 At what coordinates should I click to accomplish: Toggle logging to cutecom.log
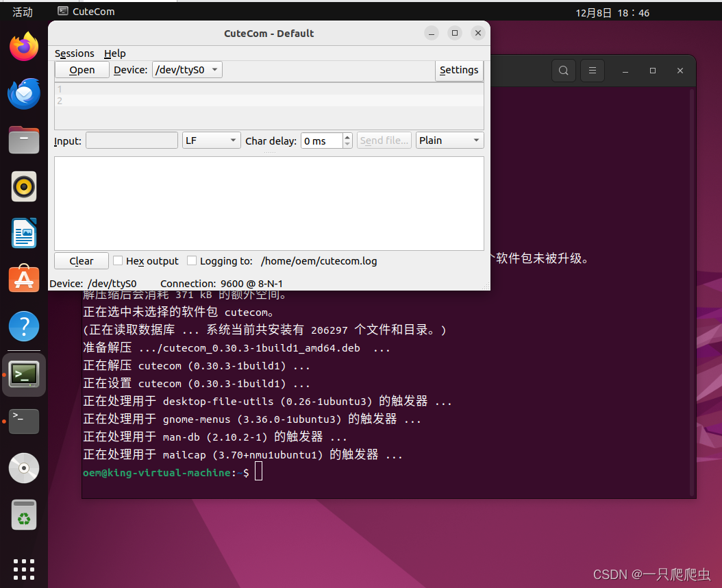pos(192,260)
